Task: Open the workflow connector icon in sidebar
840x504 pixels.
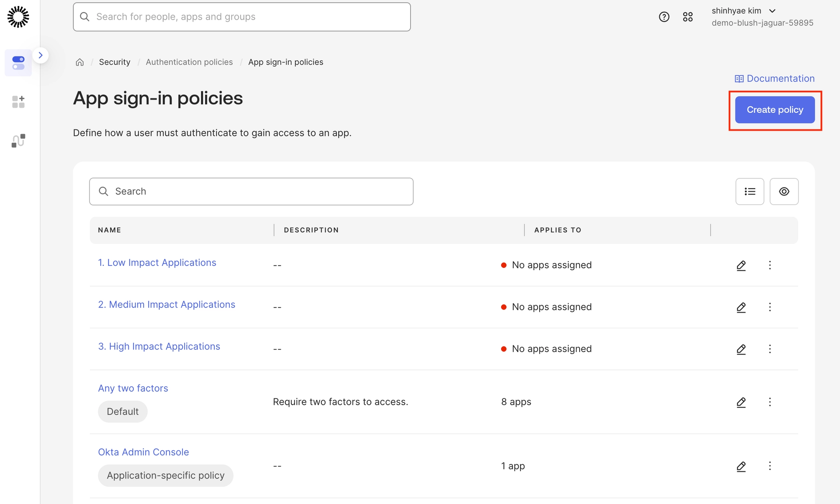Action: point(18,141)
